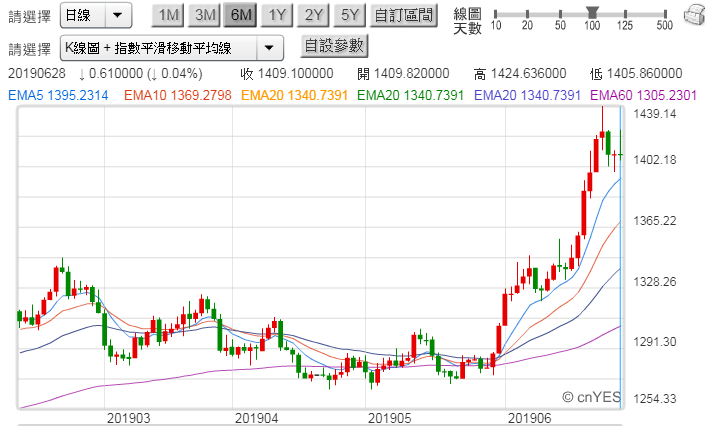The height and width of the screenshot is (426, 705).
Task: Click the 201905 x-axis label
Action: 390,418
